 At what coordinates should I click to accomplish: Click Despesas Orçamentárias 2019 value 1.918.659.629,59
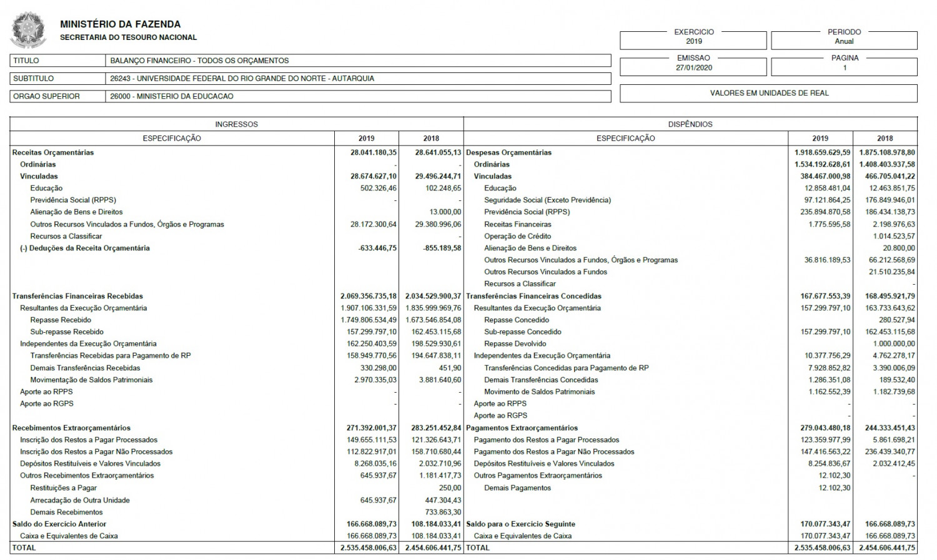coord(823,152)
